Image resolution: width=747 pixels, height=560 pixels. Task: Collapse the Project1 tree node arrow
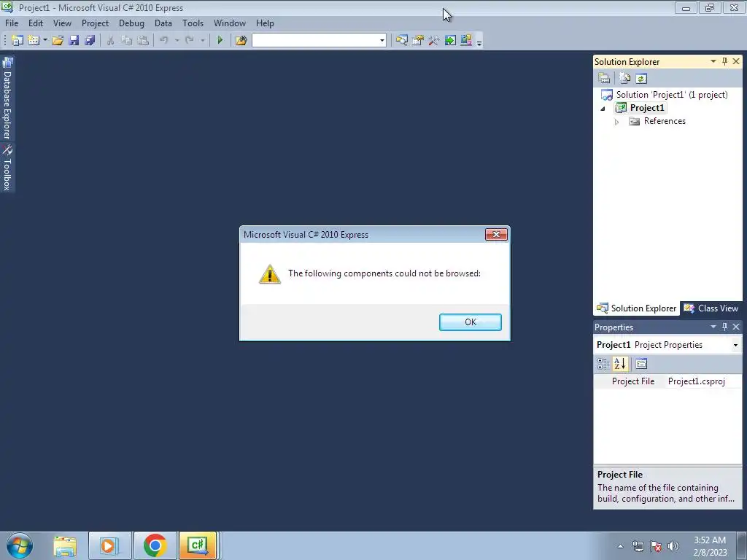tap(603, 109)
